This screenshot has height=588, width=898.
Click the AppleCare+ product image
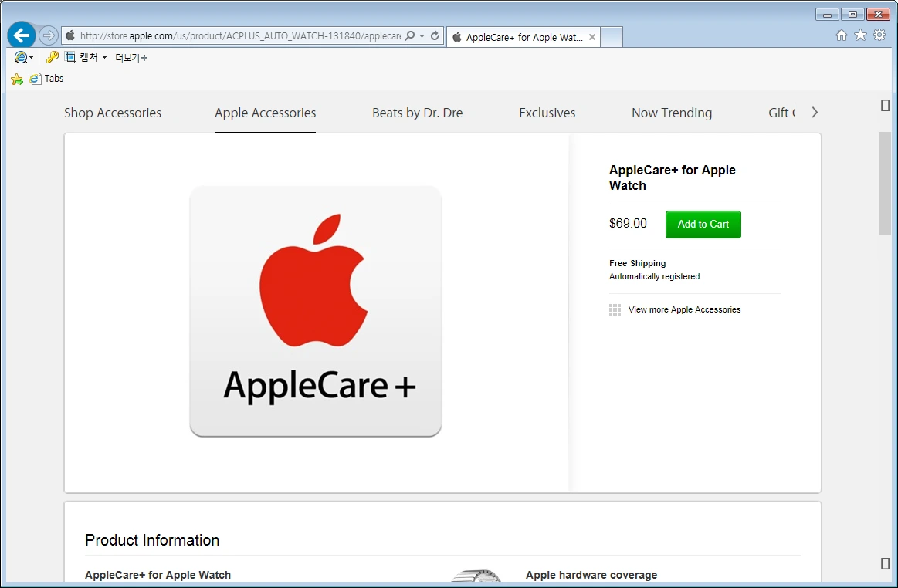[x=316, y=311]
